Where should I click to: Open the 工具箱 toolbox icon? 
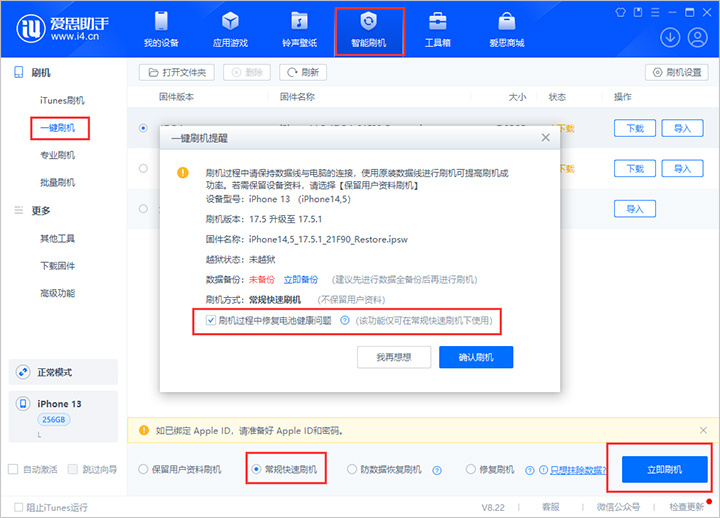[438, 21]
